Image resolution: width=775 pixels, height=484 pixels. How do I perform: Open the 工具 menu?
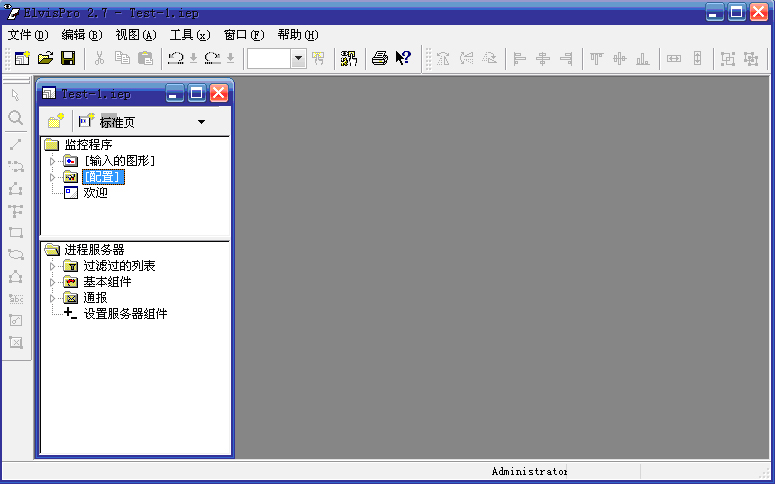[189, 34]
